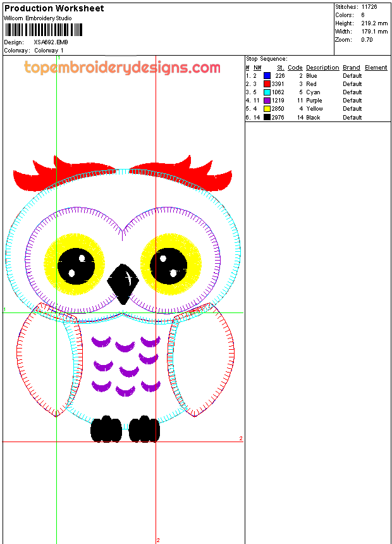Click the owl's left black pupil
Screen dimensions: 392x544
[76, 266]
